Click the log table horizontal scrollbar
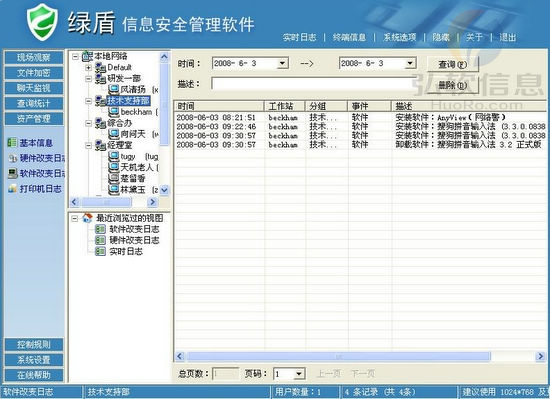550x399 pixels. click(360, 356)
